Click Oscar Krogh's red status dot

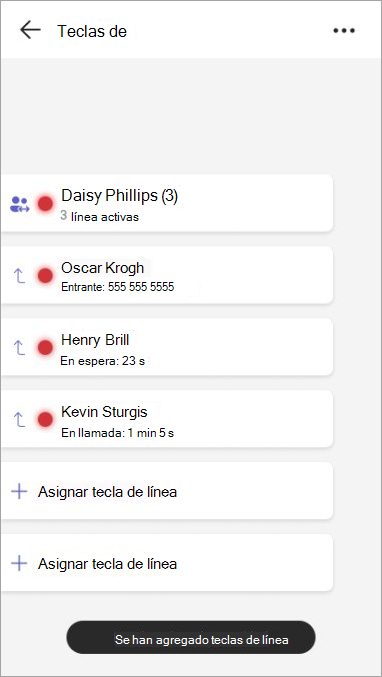pos(45,275)
